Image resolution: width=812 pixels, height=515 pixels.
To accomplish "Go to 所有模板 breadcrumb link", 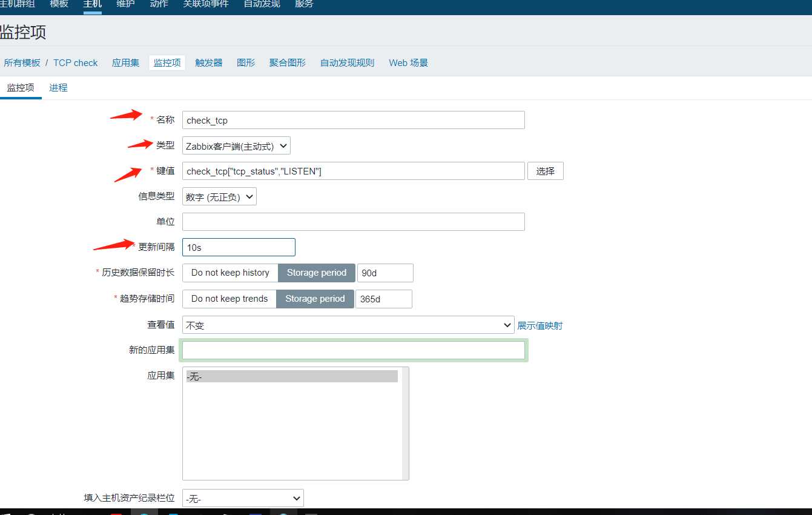I will coord(22,62).
